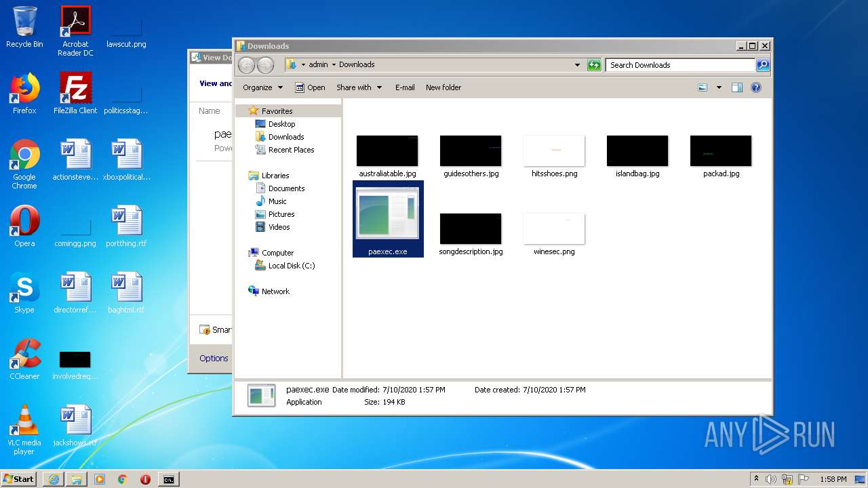Select guidesothers.jpg thumbnail
Image resolution: width=868 pixels, height=488 pixels.
pos(471,156)
